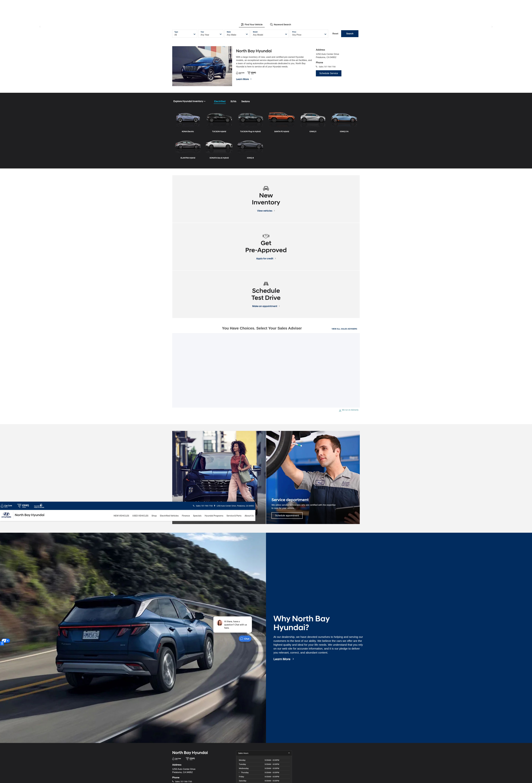Open the NEW VEHICLES menu

point(121,516)
